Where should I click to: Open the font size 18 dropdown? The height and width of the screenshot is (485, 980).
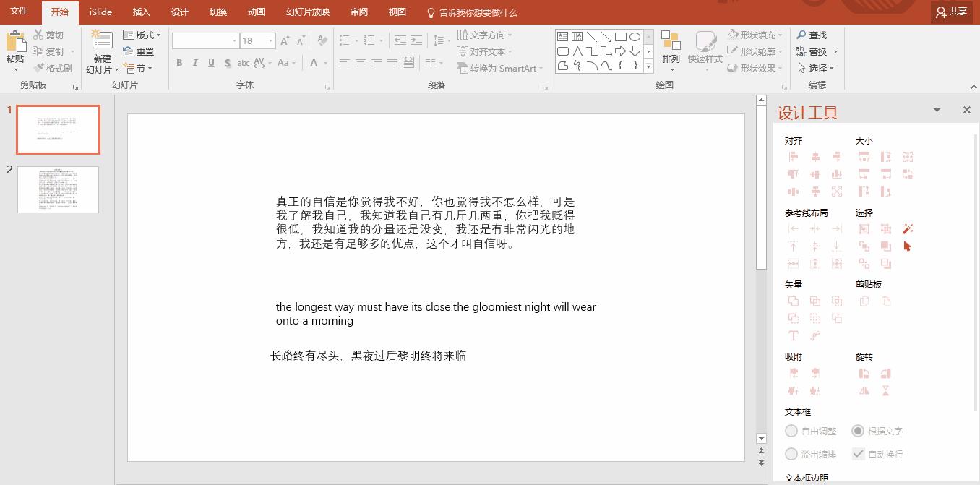tap(270, 40)
